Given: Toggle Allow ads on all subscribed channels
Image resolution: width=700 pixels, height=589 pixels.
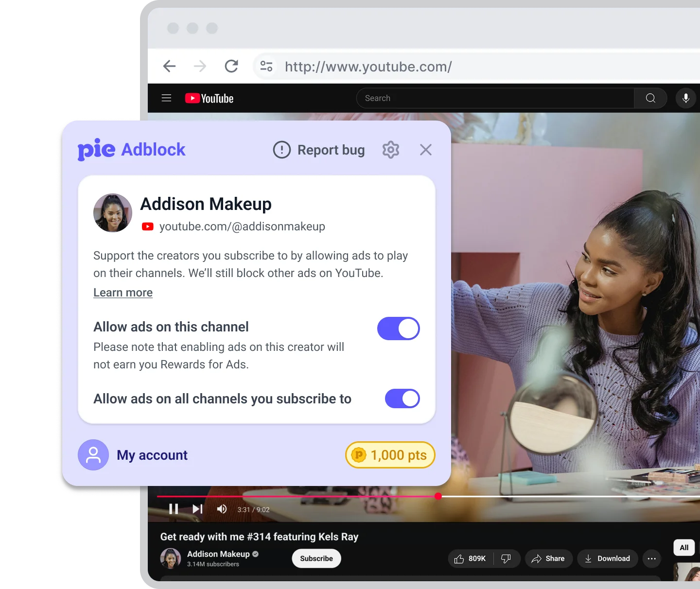Looking at the screenshot, I should tap(402, 398).
